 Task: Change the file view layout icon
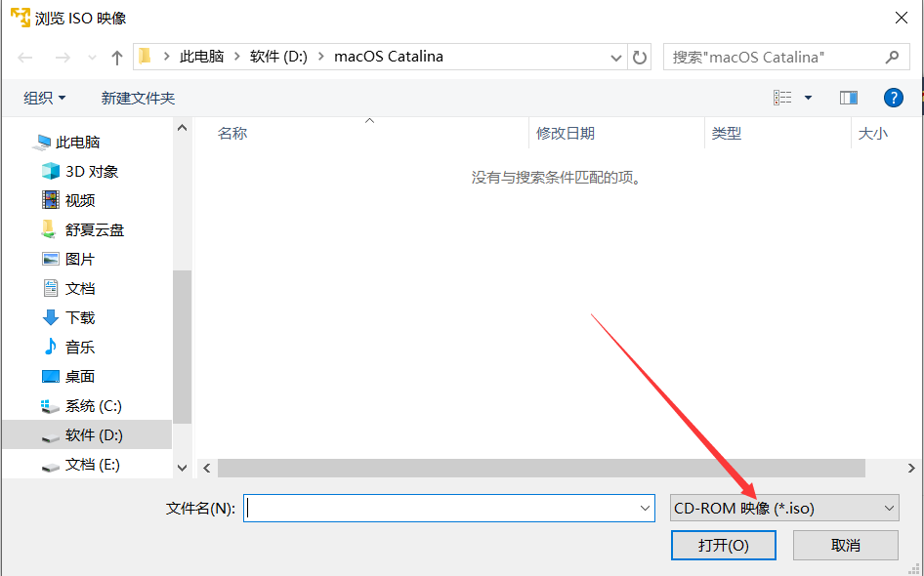tap(782, 98)
